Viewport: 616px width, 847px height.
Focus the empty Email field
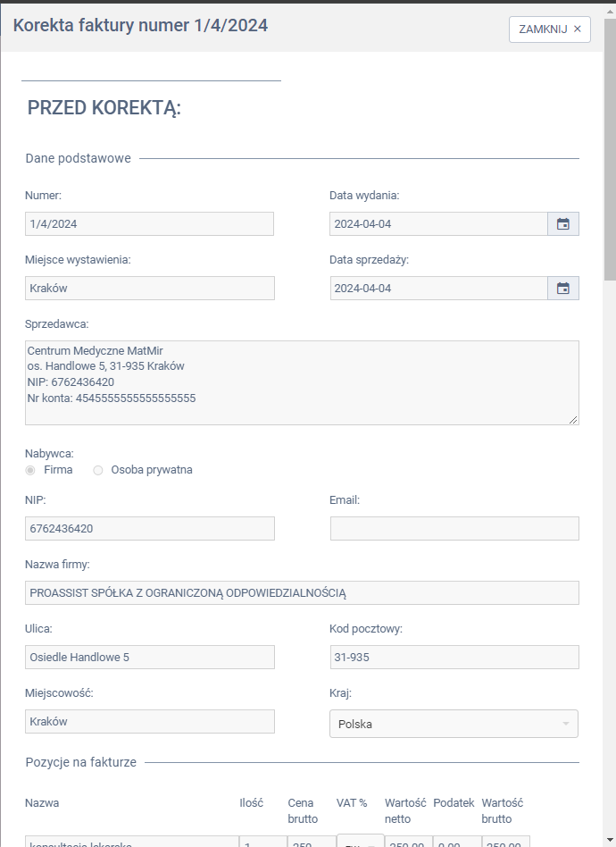(454, 529)
